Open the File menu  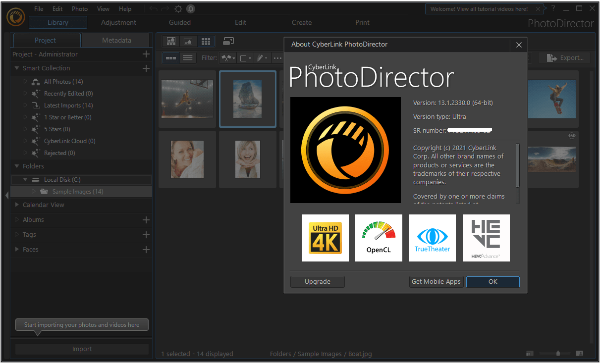(x=39, y=9)
